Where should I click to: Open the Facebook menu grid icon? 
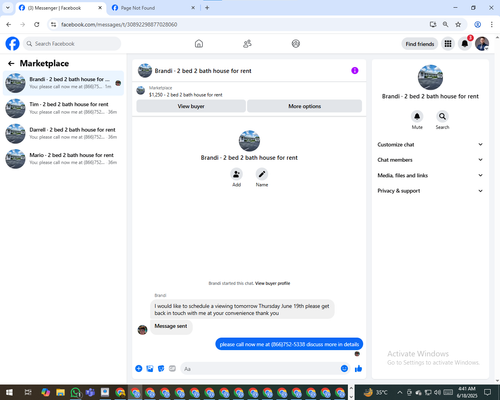pyautogui.click(x=448, y=44)
